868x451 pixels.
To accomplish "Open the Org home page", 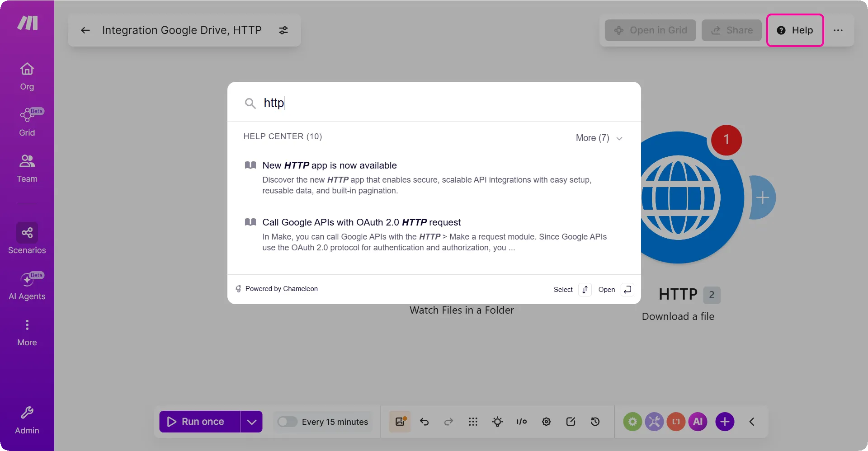I will click(x=27, y=76).
